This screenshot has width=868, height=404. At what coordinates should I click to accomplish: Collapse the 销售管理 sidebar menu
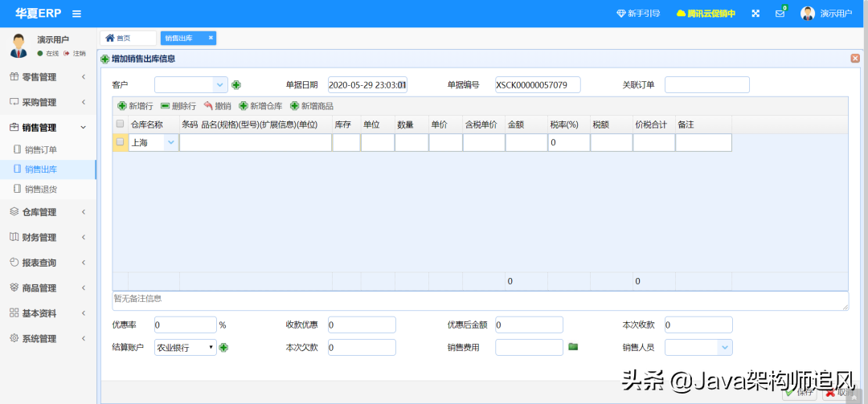pos(48,128)
